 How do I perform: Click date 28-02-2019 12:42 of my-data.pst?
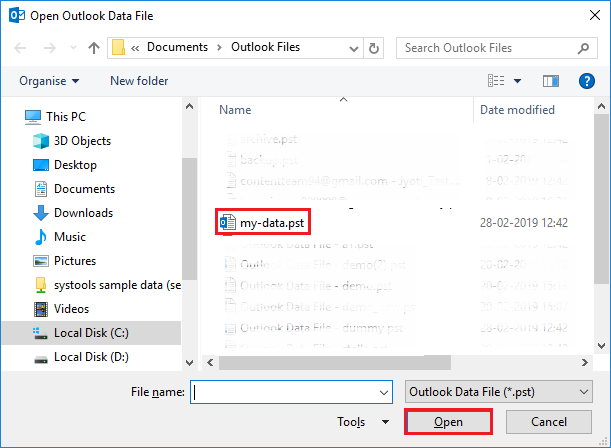point(524,223)
